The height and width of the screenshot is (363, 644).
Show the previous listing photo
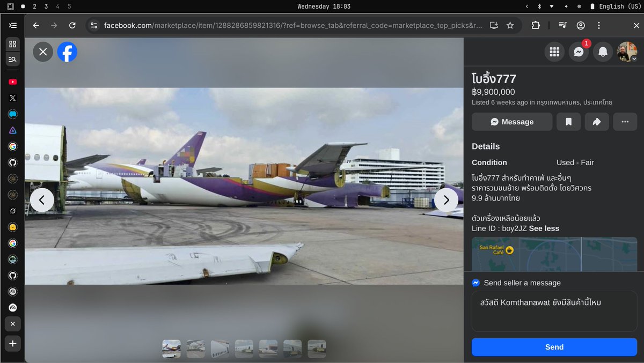(x=42, y=200)
